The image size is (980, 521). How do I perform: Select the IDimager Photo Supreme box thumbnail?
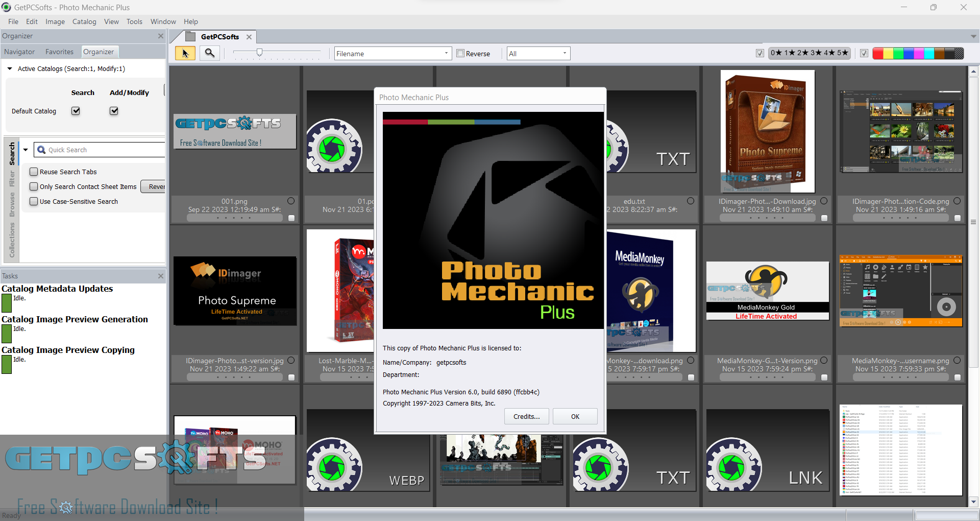(x=768, y=131)
